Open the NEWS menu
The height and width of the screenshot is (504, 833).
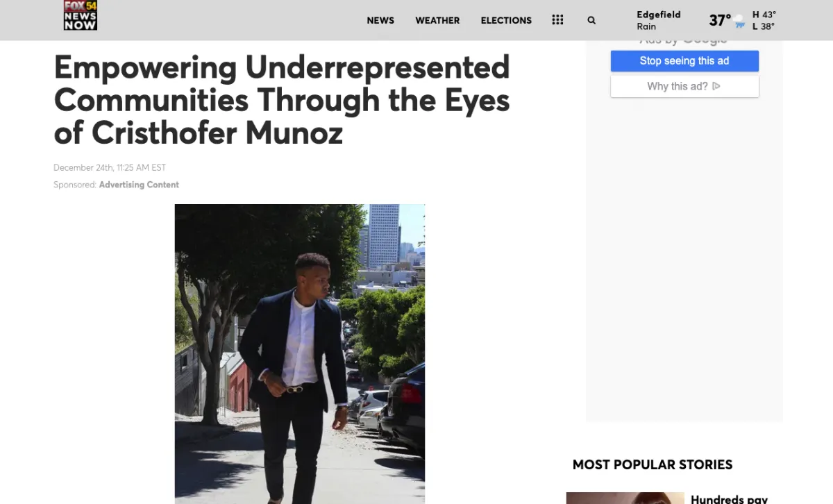(380, 21)
